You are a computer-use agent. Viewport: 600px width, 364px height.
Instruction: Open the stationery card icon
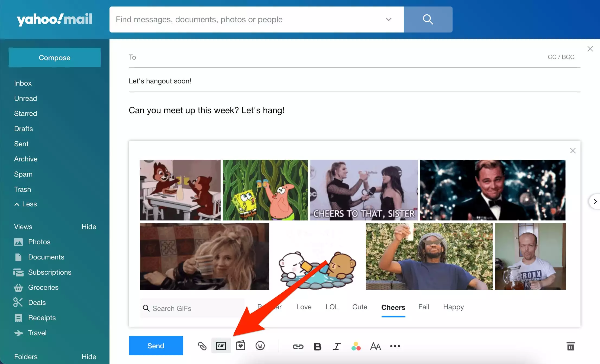click(x=241, y=346)
